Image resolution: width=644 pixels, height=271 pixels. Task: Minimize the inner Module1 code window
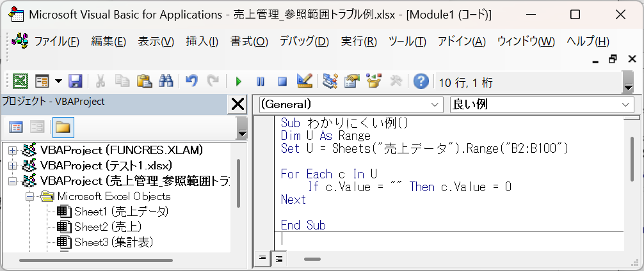[x=595, y=61]
